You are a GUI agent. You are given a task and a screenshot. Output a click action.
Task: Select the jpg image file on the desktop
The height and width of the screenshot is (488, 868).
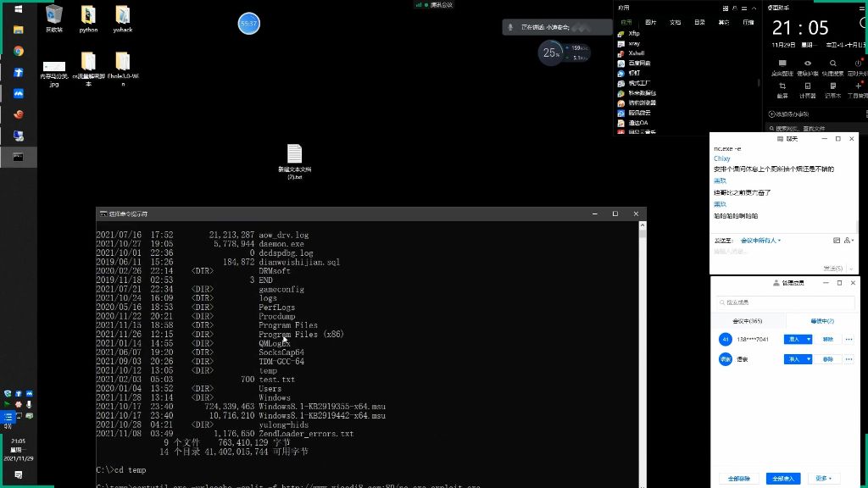point(53,75)
